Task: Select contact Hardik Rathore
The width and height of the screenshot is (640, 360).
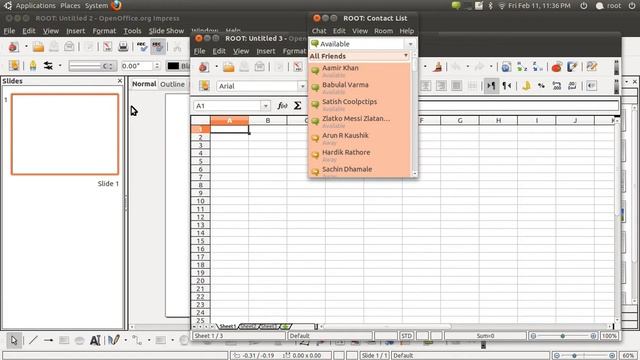Action: [346, 152]
